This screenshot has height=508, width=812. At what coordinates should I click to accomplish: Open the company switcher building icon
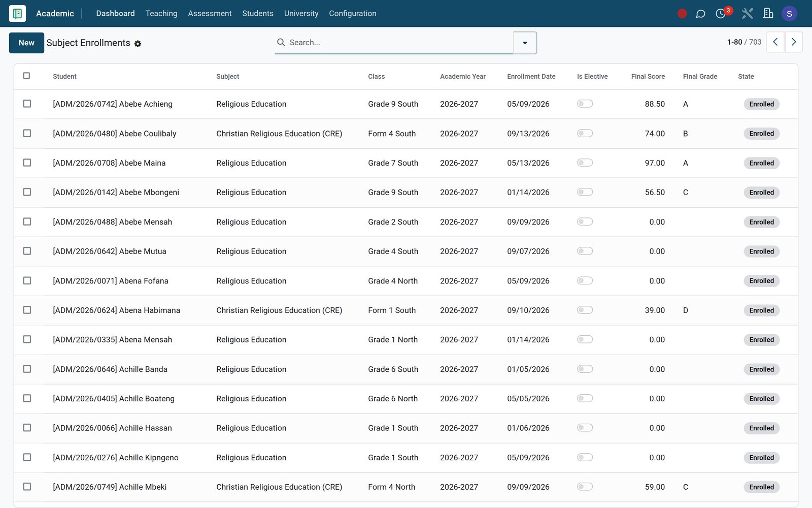[x=768, y=14]
